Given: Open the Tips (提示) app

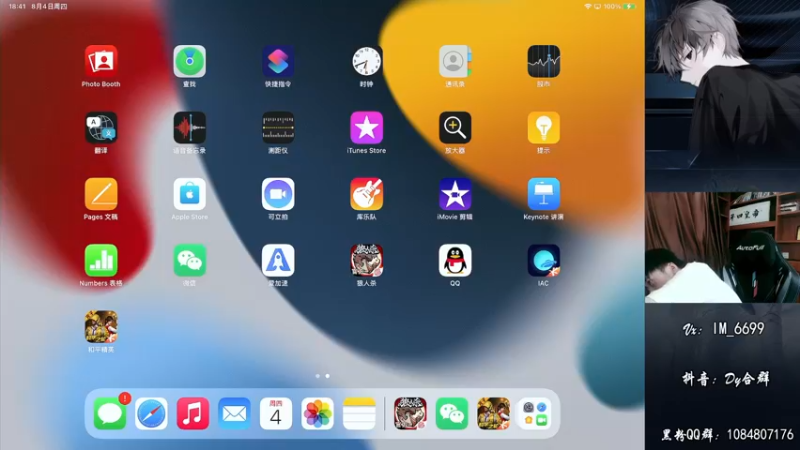Looking at the screenshot, I should pyautogui.click(x=543, y=128).
